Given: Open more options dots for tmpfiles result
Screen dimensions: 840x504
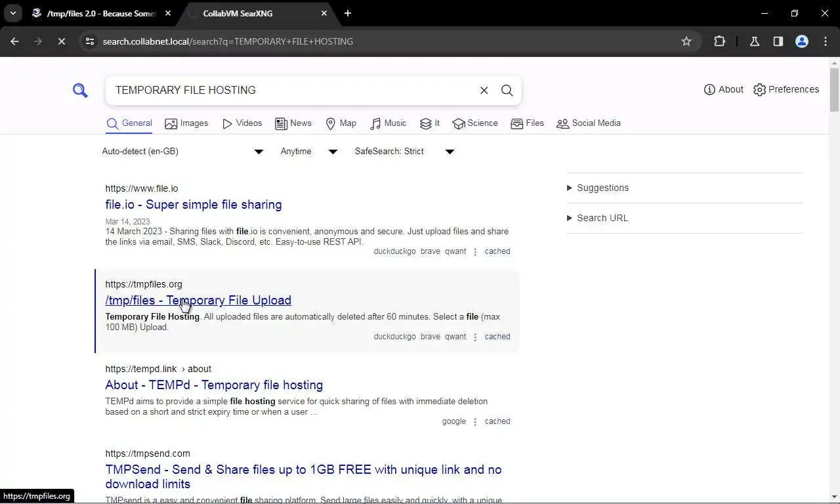Looking at the screenshot, I should pyautogui.click(x=475, y=337).
